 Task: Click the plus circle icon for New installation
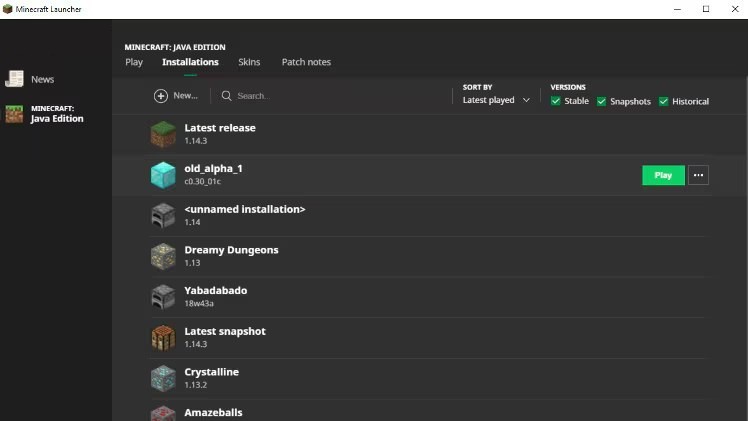(161, 96)
